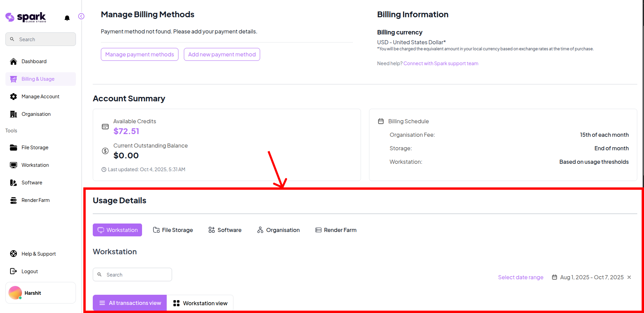This screenshot has width=644, height=313.
Task: Open Software tool in the sidebar
Action: [32, 183]
